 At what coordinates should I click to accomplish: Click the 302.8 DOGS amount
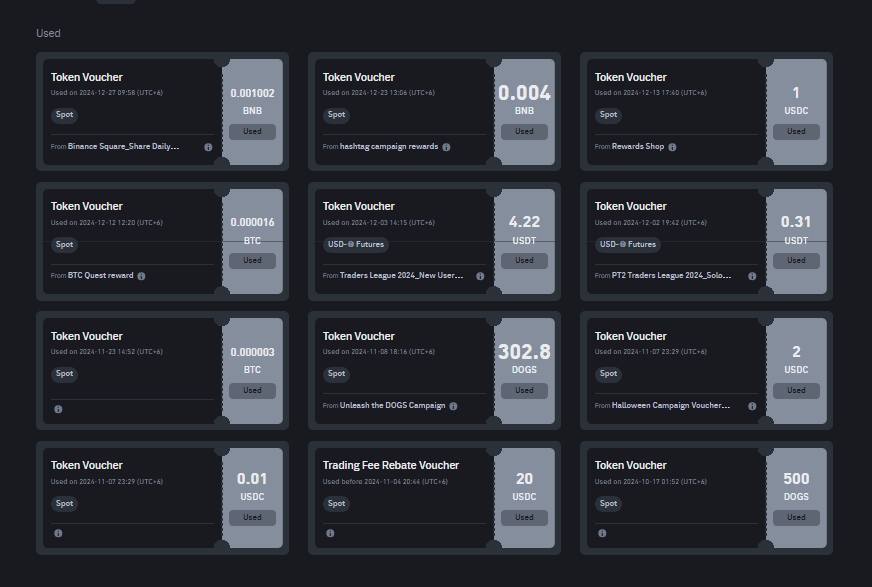click(524, 352)
